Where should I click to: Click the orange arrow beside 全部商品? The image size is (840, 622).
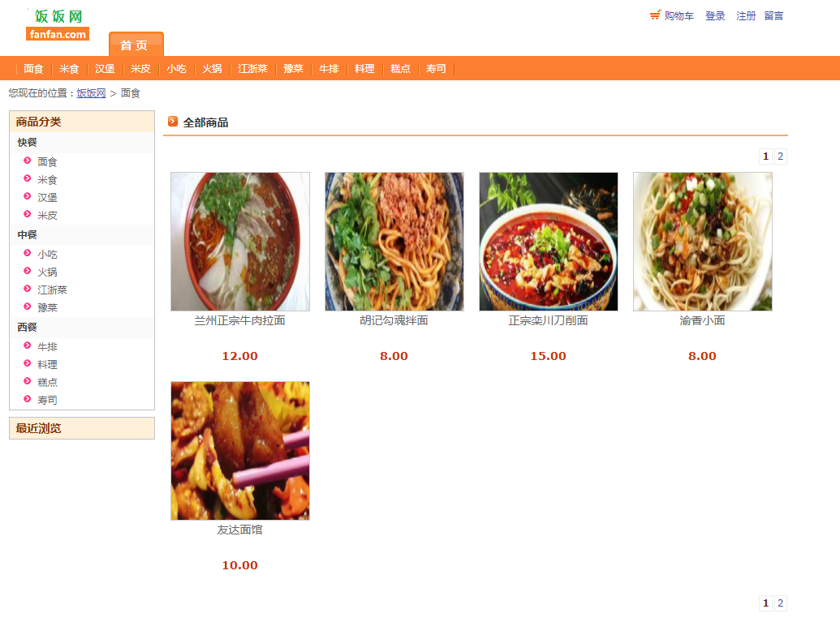173,122
